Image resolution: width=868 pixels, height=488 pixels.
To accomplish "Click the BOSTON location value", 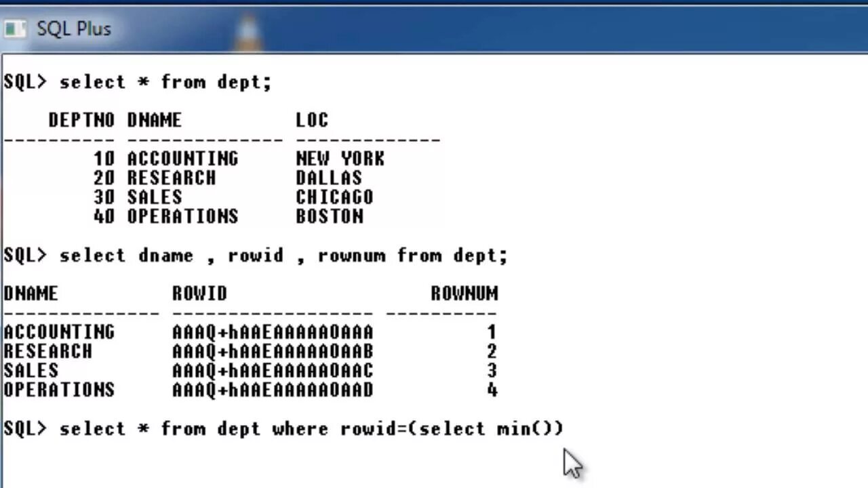I will (329, 217).
